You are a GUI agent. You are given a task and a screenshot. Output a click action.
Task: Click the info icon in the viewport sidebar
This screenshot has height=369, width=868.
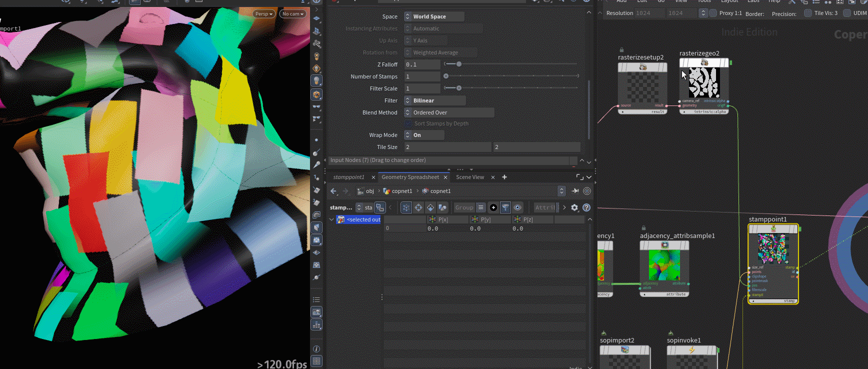click(x=316, y=349)
